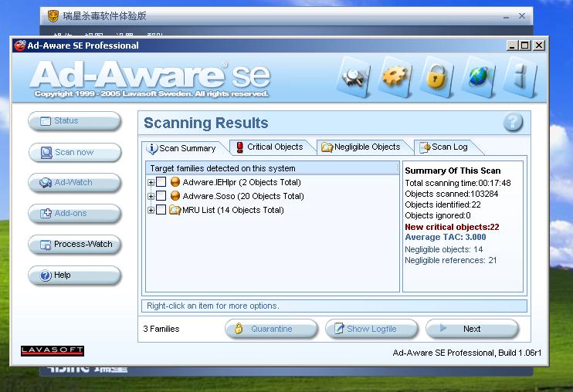Click 'Total scanning time:00:17:48' text
The image size is (573, 392).
pyautogui.click(x=457, y=183)
